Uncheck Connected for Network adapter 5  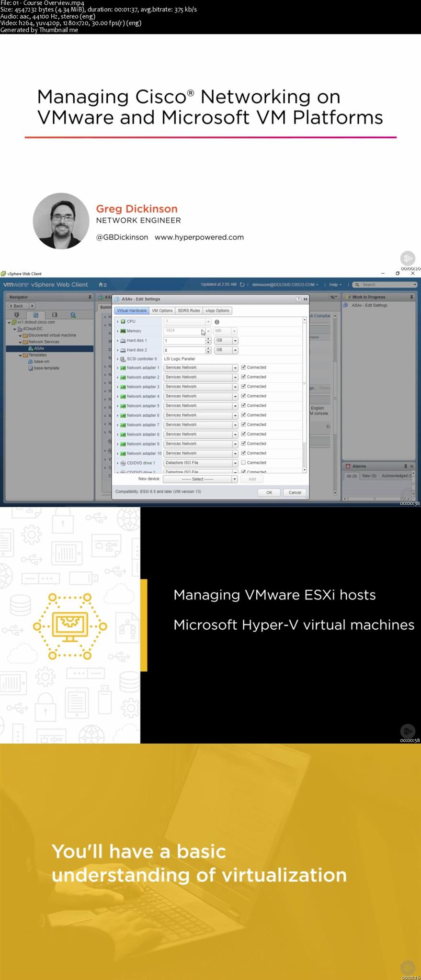243,406
